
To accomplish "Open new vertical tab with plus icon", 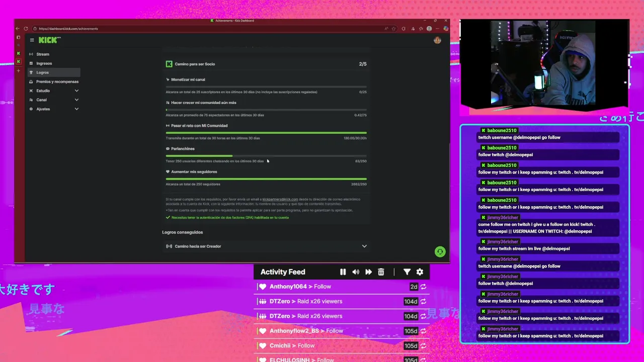I will click(19, 70).
